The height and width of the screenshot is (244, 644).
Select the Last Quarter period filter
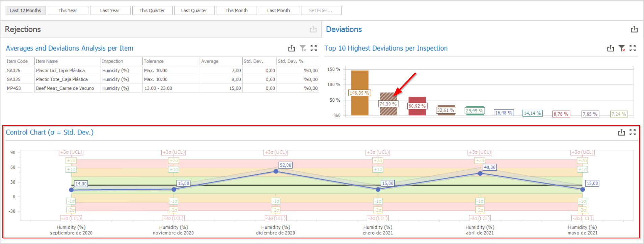click(x=194, y=10)
